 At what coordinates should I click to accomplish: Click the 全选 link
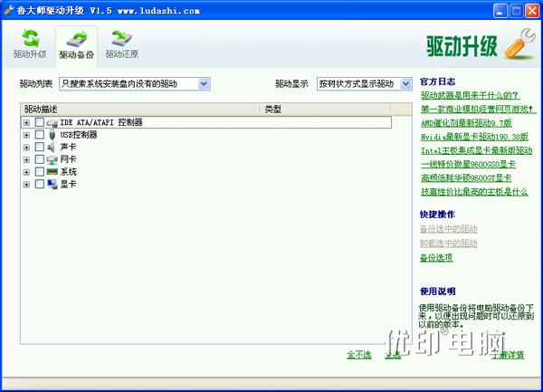pos(393,355)
